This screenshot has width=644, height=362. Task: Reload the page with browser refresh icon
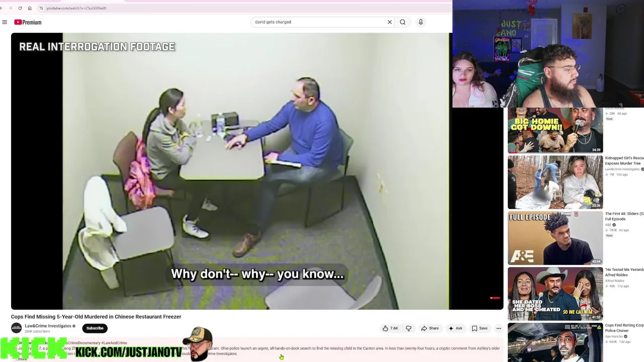(20, 8)
